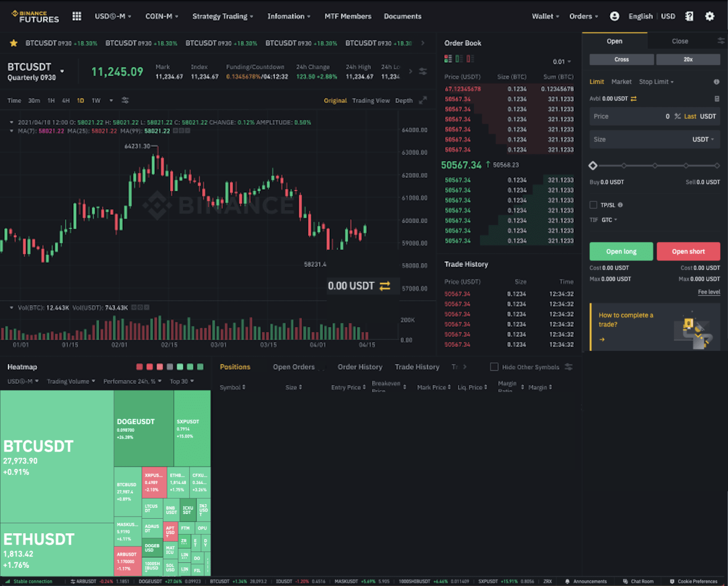Click the Price input field
Viewport: 728px width, 586px height.
pos(655,116)
